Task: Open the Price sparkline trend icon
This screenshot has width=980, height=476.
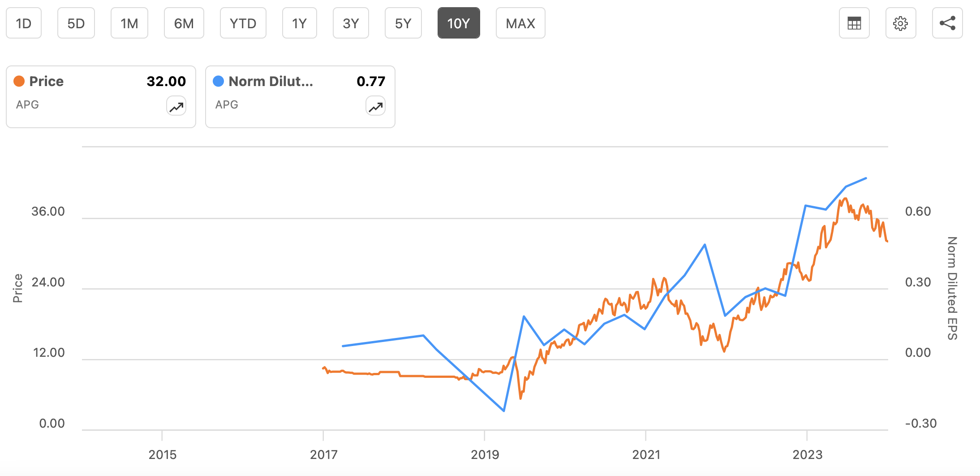Action: point(176,106)
